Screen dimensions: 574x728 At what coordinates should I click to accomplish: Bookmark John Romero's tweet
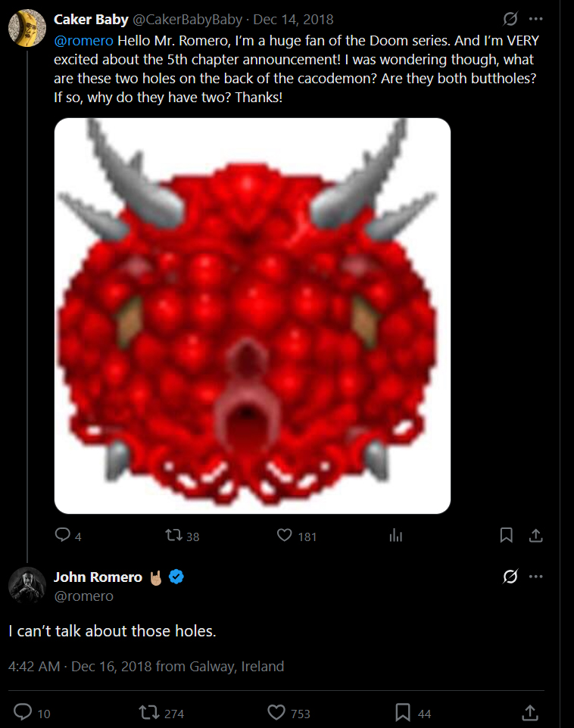pos(404,712)
